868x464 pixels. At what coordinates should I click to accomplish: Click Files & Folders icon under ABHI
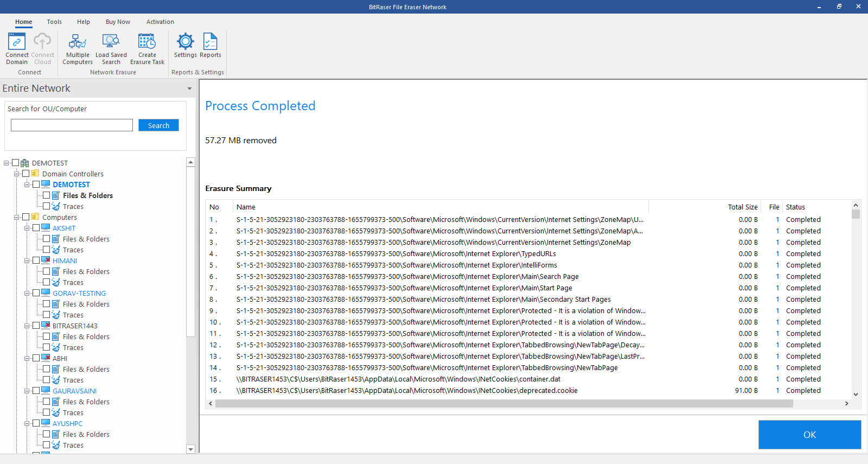pyautogui.click(x=56, y=369)
